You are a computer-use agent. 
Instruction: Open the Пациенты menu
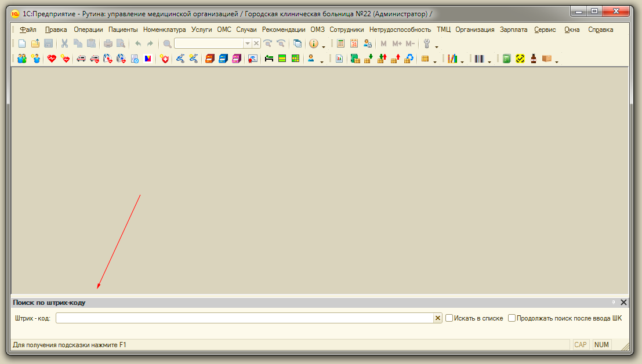pyautogui.click(x=123, y=30)
